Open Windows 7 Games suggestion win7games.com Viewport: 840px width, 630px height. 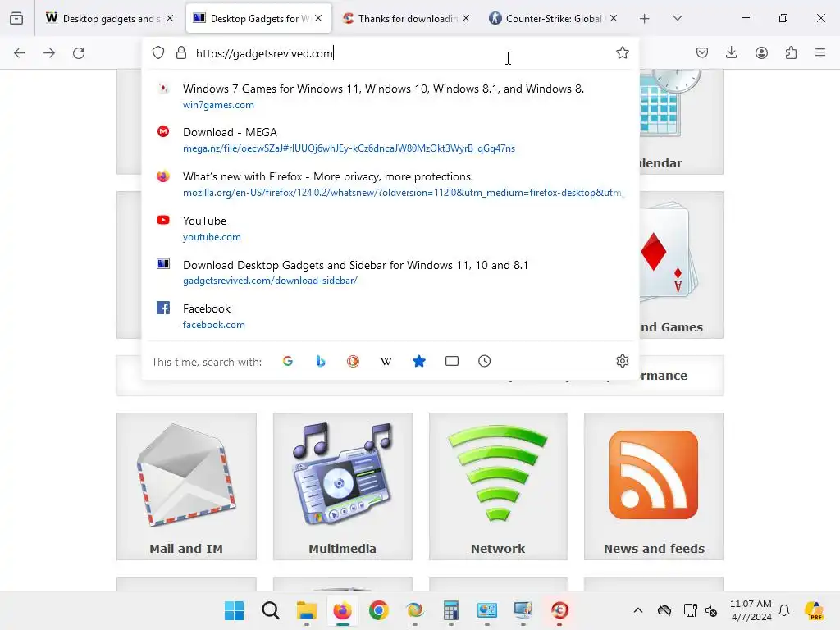(390, 97)
